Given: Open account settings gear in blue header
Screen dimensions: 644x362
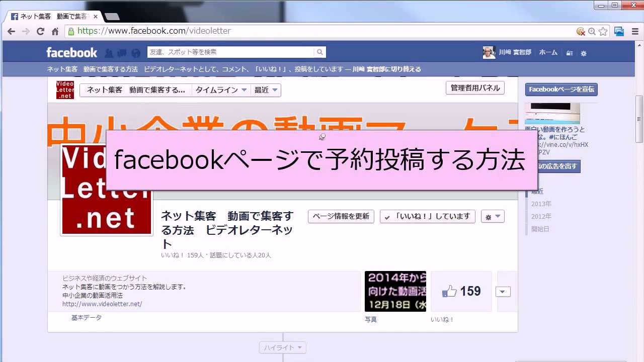Looking at the screenshot, I should click(584, 53).
